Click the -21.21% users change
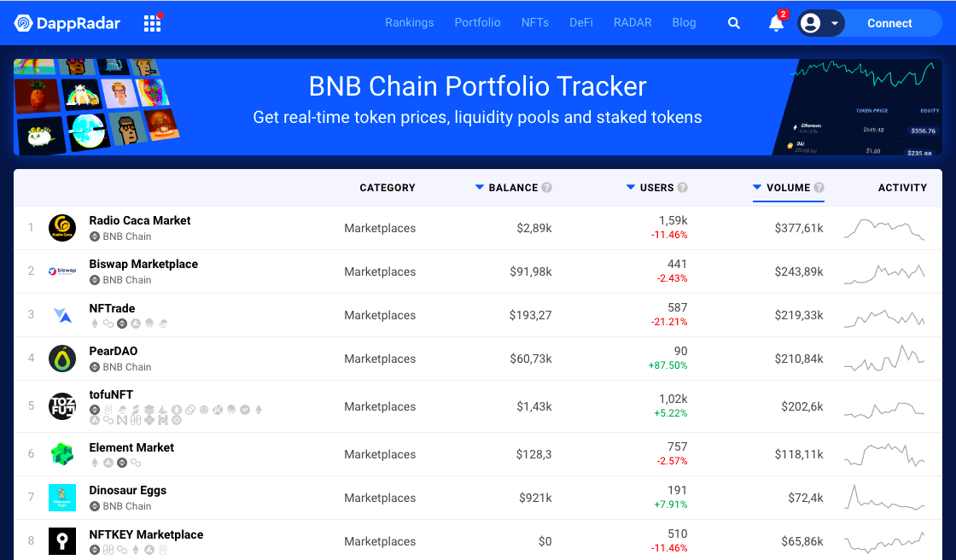 coord(669,322)
